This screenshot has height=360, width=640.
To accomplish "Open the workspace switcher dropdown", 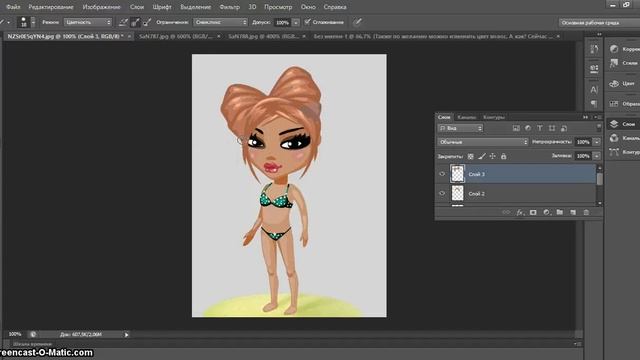I will [x=599, y=22].
